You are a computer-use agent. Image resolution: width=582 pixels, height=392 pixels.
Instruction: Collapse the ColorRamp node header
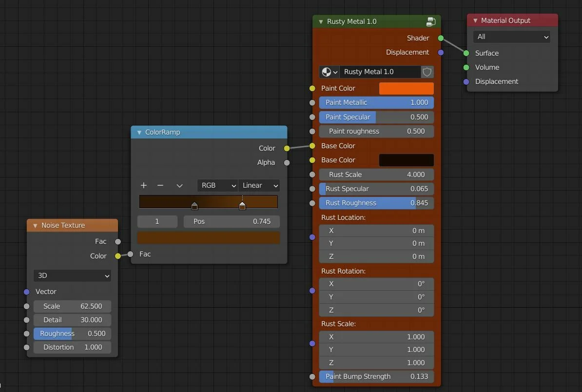click(139, 132)
